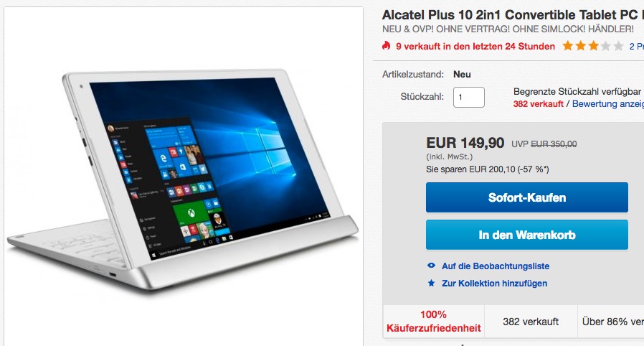
Task: Click the 100% Käuferzufriedenheit cell
Action: coord(434,322)
